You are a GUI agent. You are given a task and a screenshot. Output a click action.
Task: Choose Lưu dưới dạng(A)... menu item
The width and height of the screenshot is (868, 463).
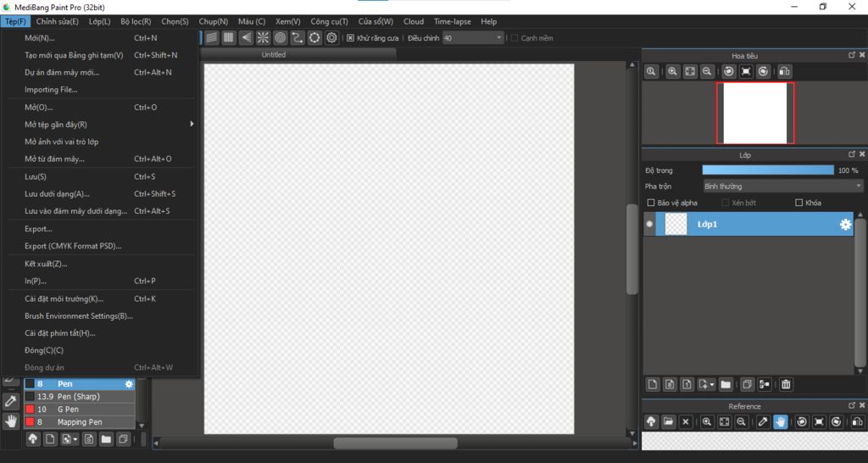click(102, 194)
